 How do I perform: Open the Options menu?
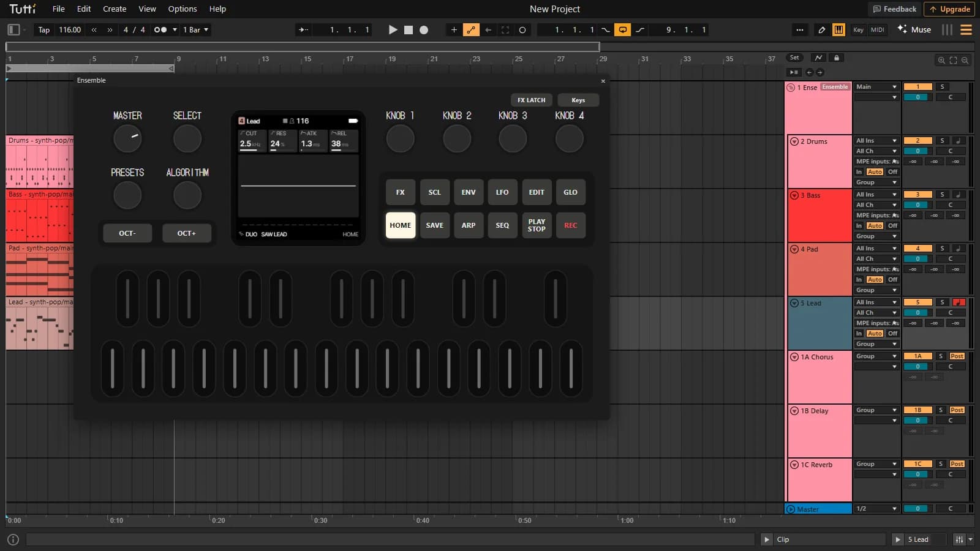point(183,9)
